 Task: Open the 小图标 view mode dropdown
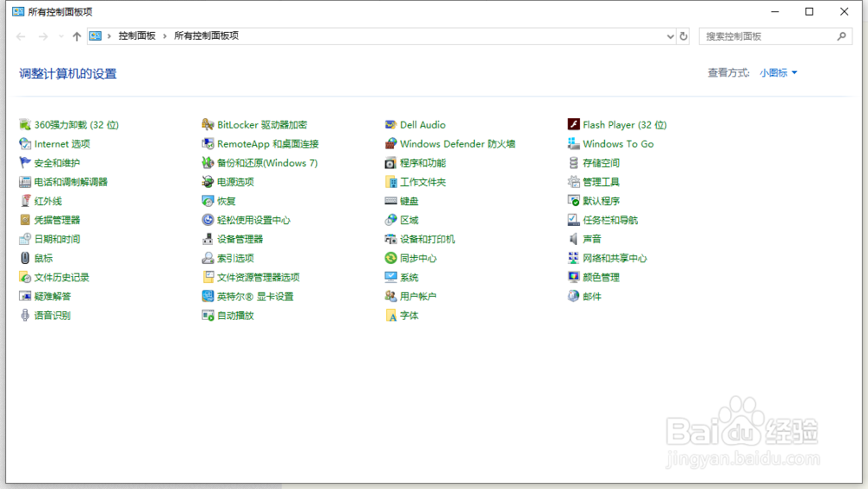click(779, 73)
